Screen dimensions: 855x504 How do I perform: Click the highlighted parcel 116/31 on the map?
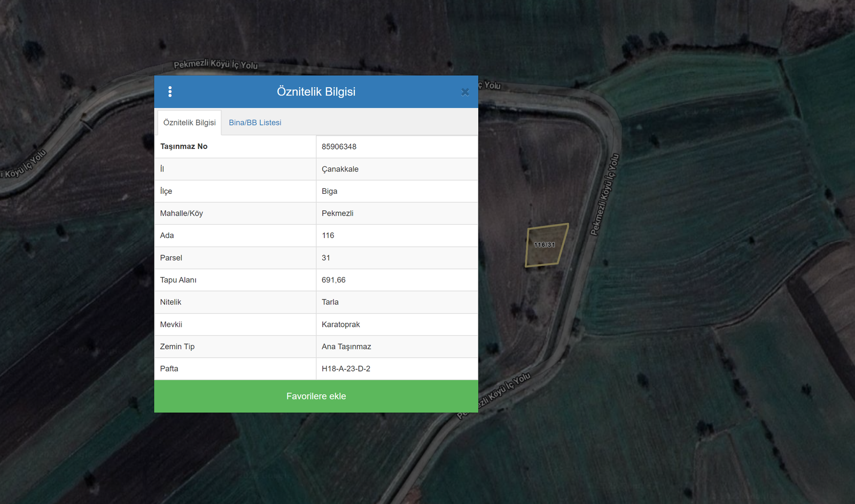pos(545,246)
